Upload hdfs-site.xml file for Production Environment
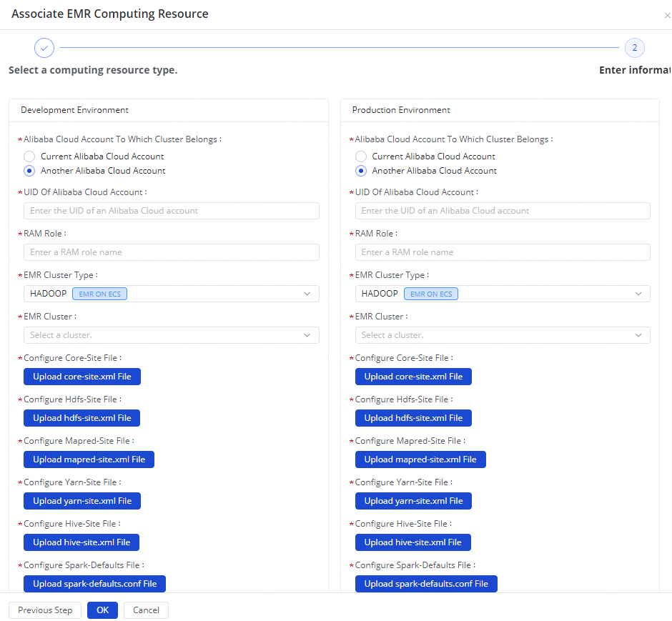The width and height of the screenshot is (672, 621). (x=414, y=418)
